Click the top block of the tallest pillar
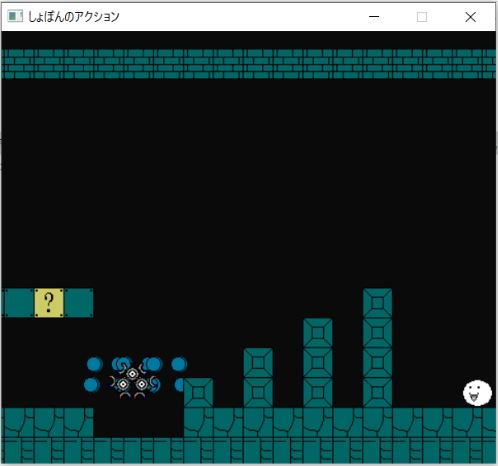 click(x=377, y=303)
